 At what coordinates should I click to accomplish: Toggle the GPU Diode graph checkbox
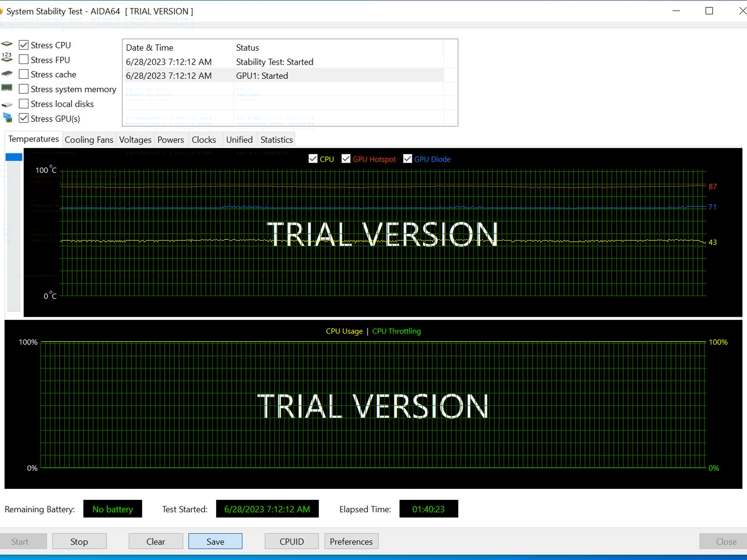pos(407,159)
